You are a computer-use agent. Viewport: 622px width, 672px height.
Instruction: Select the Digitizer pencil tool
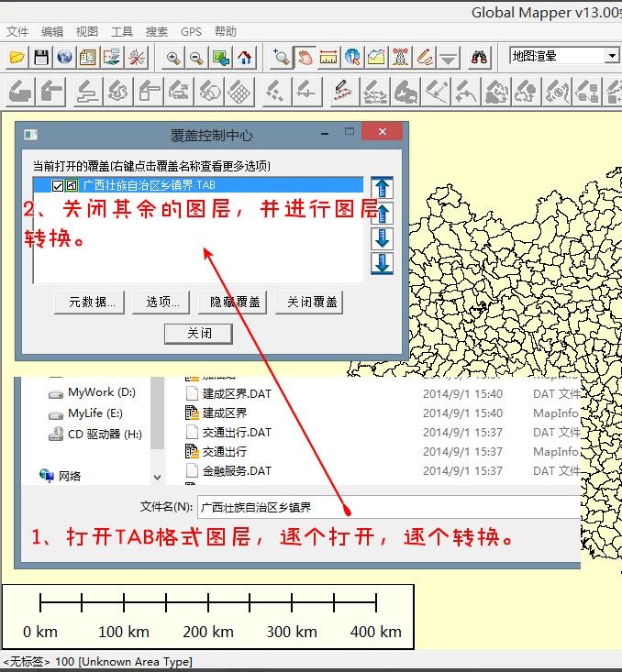click(x=424, y=57)
